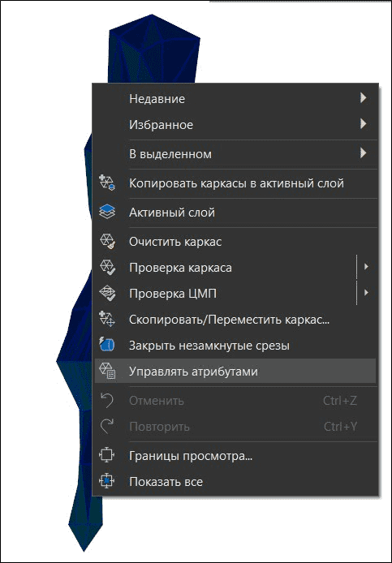Click the blue Закрыть незамкнутые срезы icon
392x563 pixels.
click(x=106, y=345)
